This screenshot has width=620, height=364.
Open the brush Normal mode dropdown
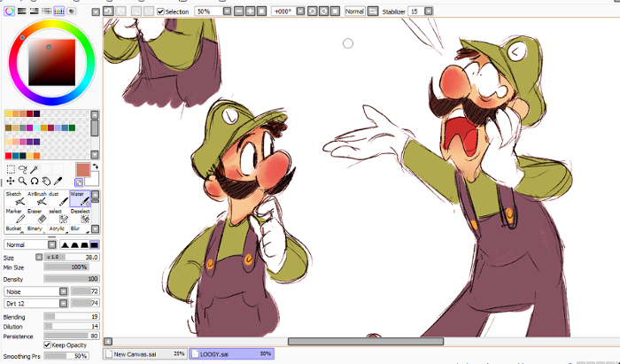[x=51, y=245]
